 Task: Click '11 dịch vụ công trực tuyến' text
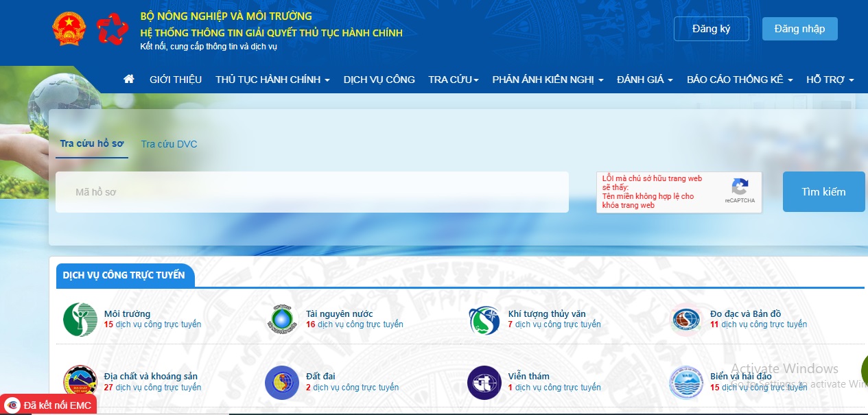point(758,324)
